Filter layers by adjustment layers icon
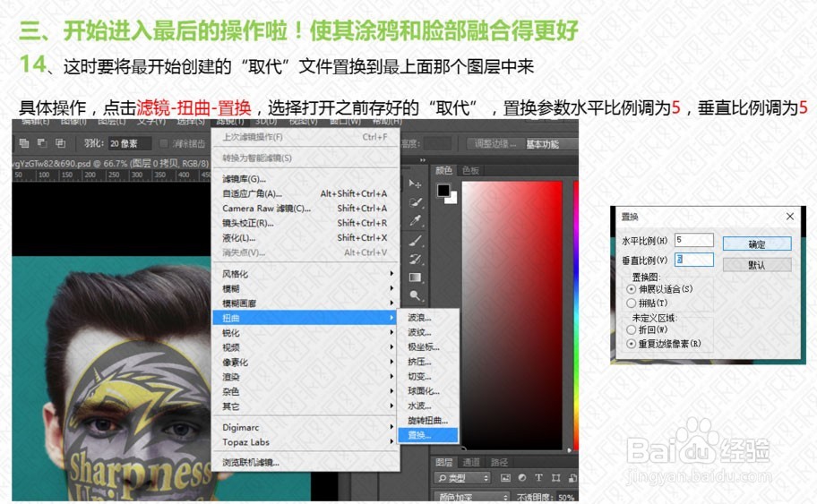The image size is (817, 504). pyautogui.click(x=522, y=477)
